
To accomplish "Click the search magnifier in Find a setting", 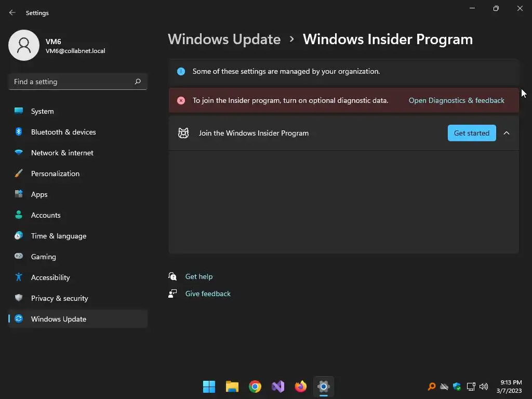I will 137,82.
